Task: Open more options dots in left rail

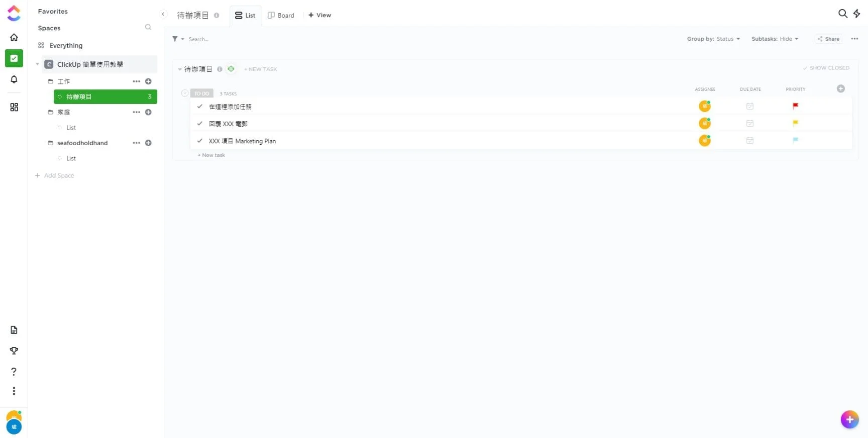Action: click(x=14, y=391)
